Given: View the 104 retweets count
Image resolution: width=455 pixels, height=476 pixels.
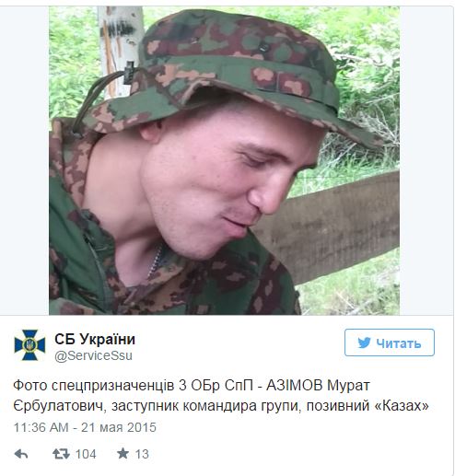Looking at the screenshot, I should tap(86, 454).
